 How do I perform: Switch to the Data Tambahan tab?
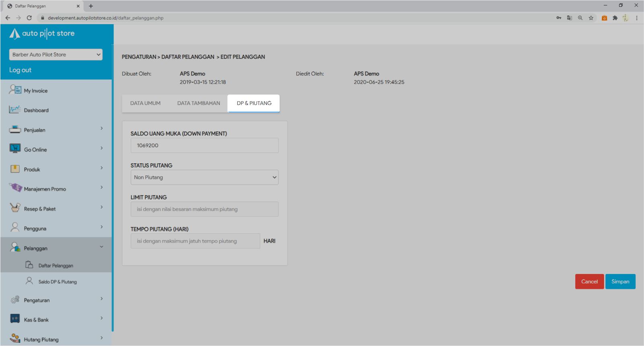(x=199, y=103)
